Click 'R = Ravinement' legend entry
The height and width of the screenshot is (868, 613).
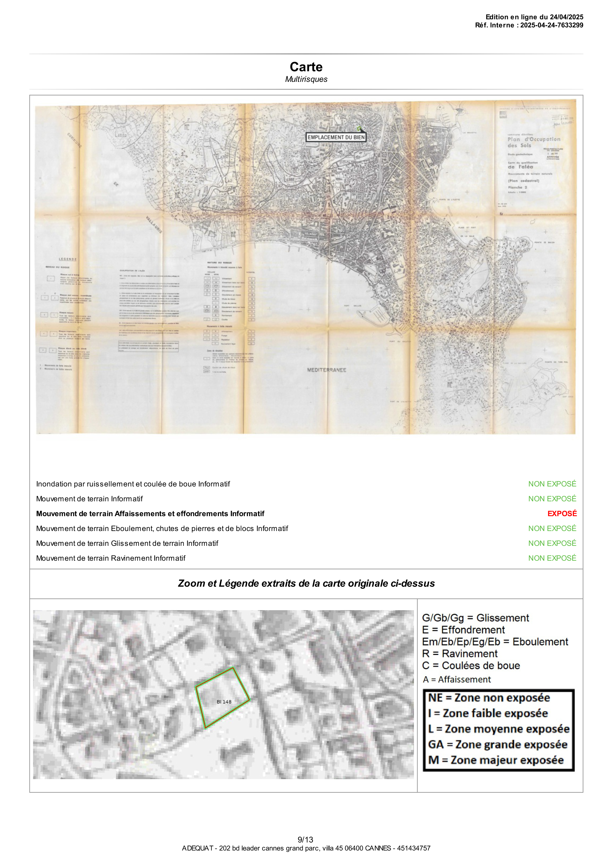tap(460, 654)
